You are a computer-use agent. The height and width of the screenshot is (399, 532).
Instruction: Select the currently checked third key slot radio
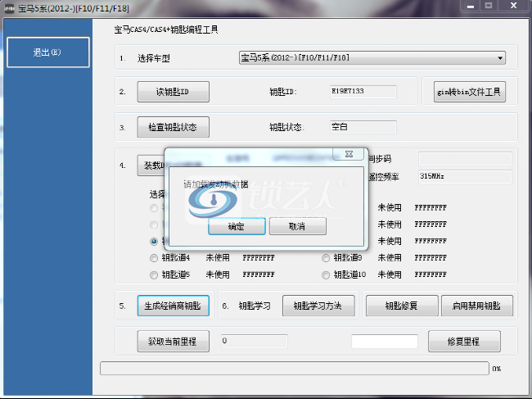click(x=154, y=242)
